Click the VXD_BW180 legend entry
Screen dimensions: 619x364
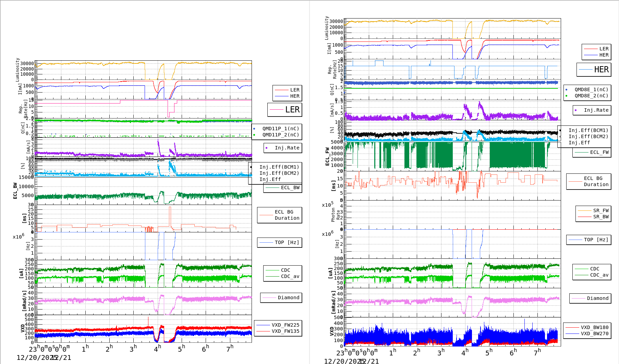[594, 327]
